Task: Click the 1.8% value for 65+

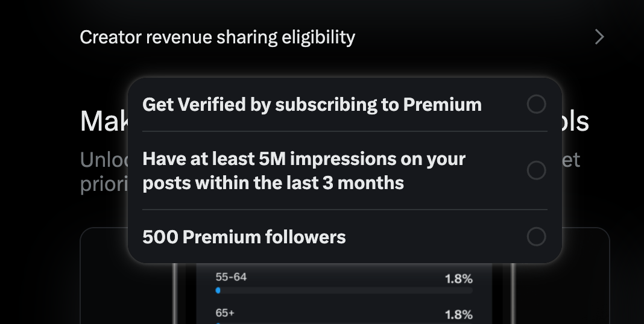Action: [458, 314]
